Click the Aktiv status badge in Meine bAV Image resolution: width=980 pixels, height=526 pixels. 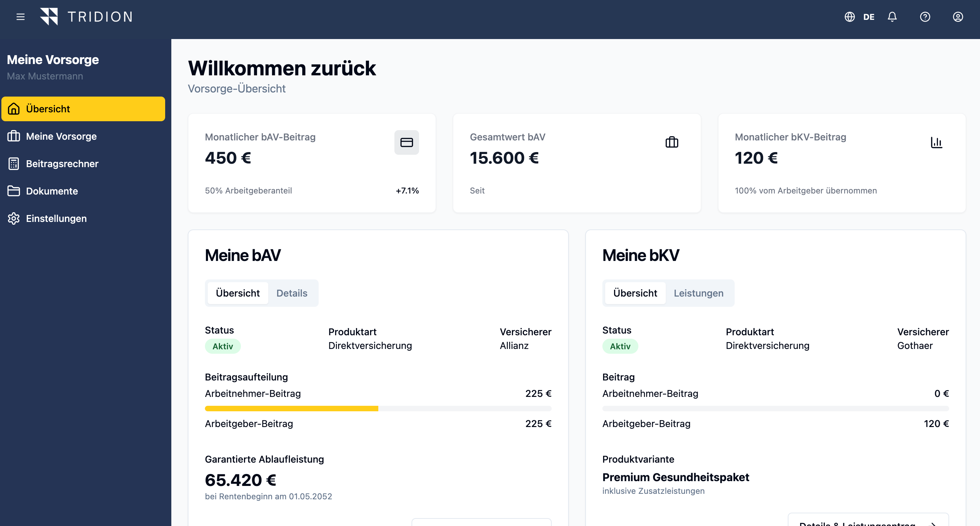click(222, 346)
